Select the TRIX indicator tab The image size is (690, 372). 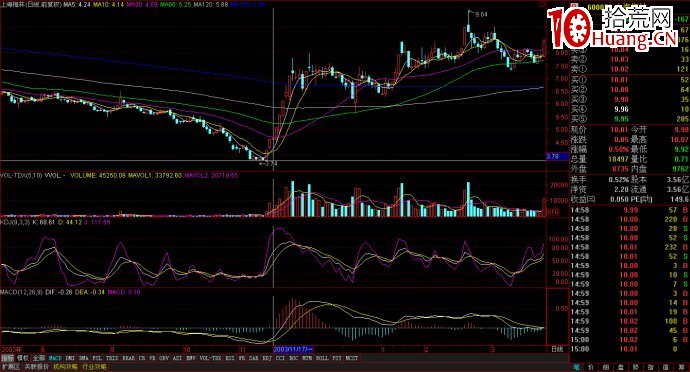112,358
